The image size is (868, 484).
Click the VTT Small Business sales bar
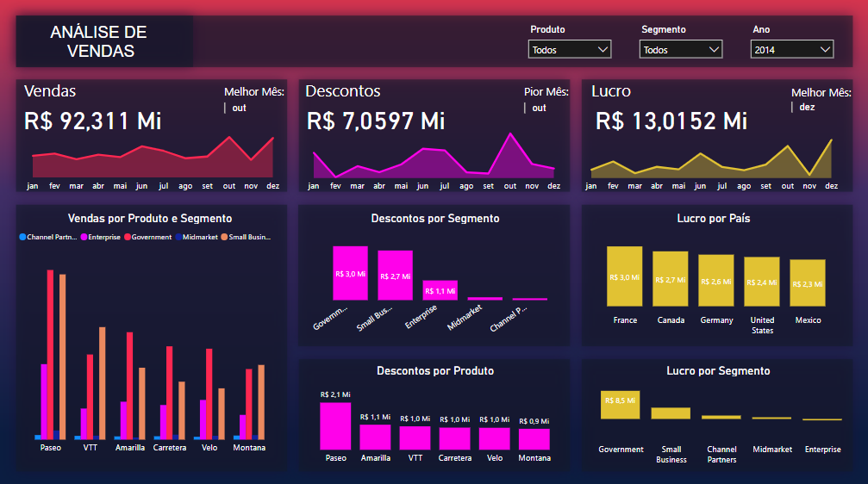[103, 383]
